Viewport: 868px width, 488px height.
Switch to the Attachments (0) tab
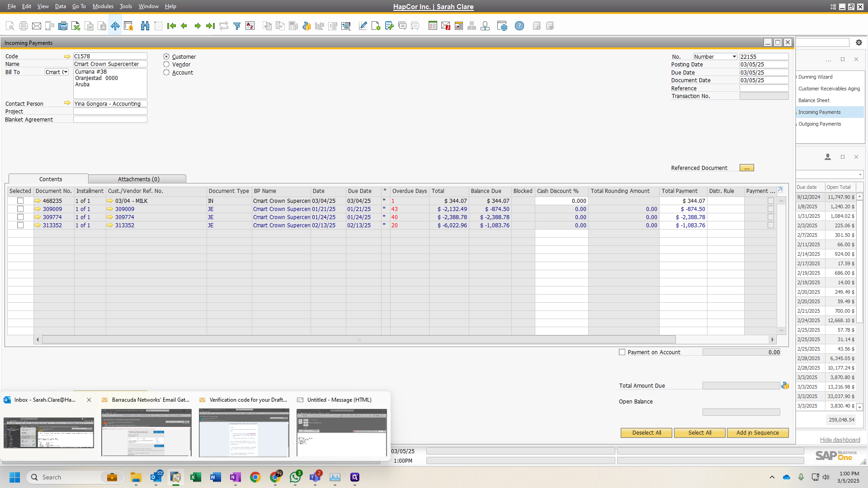point(138,179)
